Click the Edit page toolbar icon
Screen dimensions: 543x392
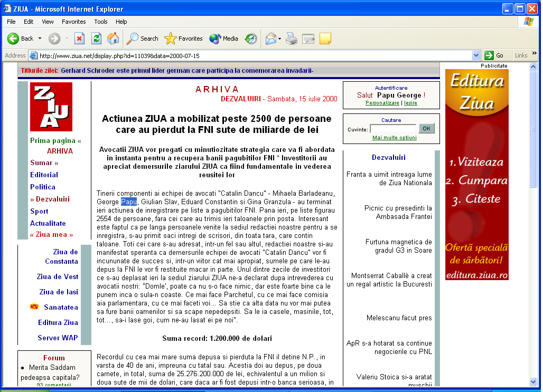[x=308, y=39]
